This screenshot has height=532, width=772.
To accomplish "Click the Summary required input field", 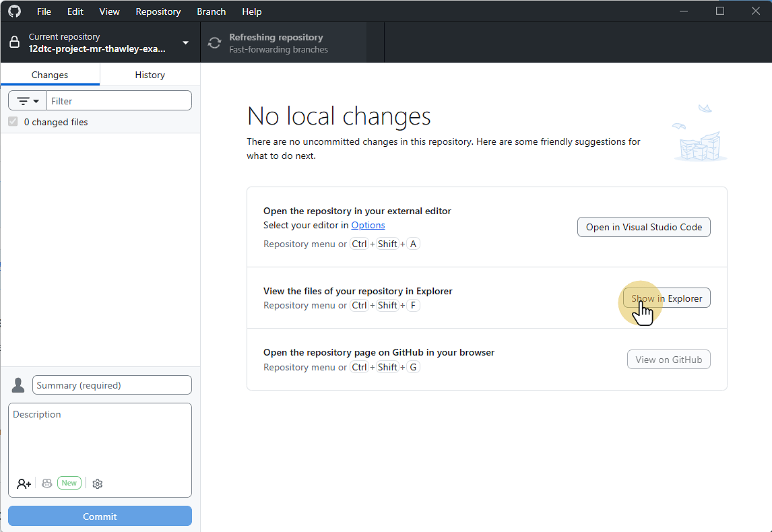I will click(112, 385).
